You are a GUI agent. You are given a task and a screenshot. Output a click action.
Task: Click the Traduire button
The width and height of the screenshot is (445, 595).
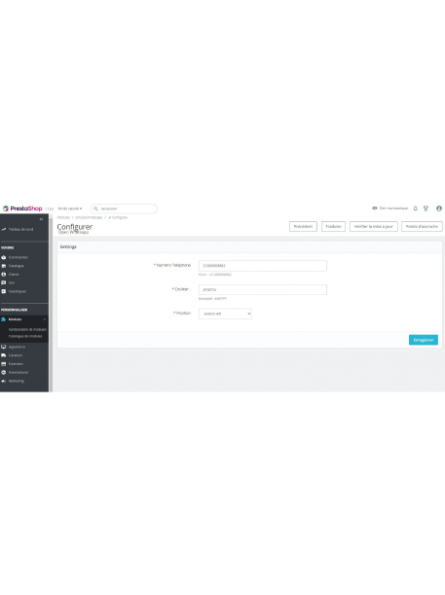tap(333, 227)
